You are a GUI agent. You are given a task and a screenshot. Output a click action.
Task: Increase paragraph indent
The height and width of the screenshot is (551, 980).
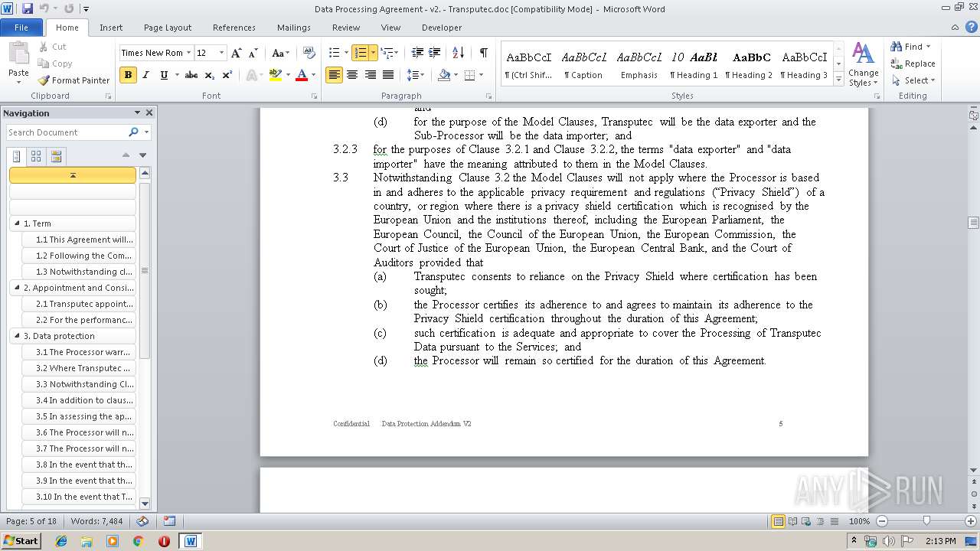[x=434, y=53]
